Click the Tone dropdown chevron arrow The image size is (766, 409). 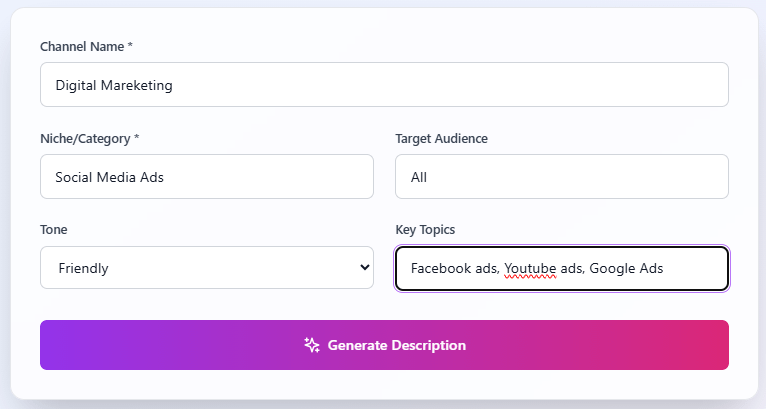tap(363, 268)
